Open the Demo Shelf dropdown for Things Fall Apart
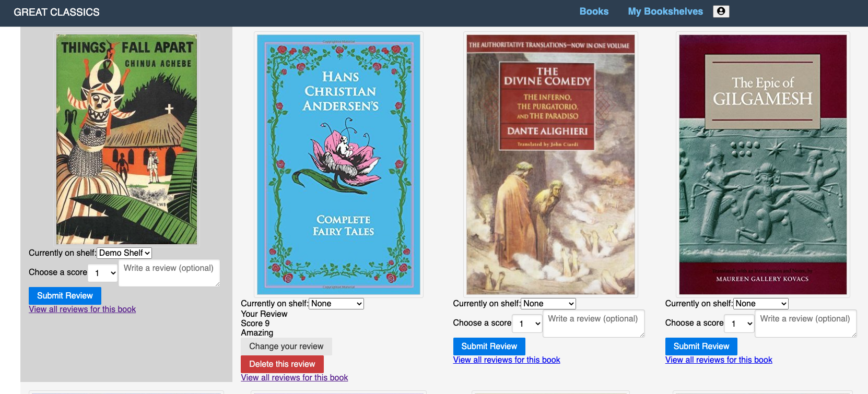 tap(125, 253)
